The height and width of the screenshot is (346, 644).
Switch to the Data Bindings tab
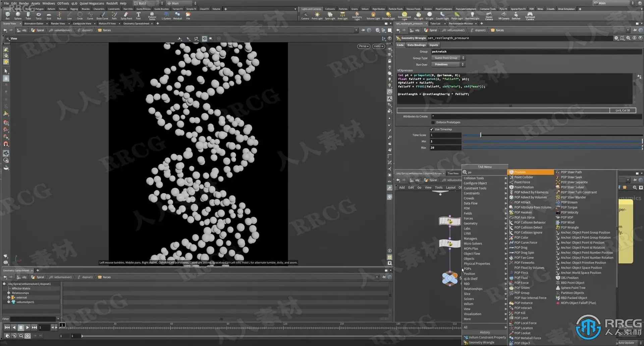(416, 45)
